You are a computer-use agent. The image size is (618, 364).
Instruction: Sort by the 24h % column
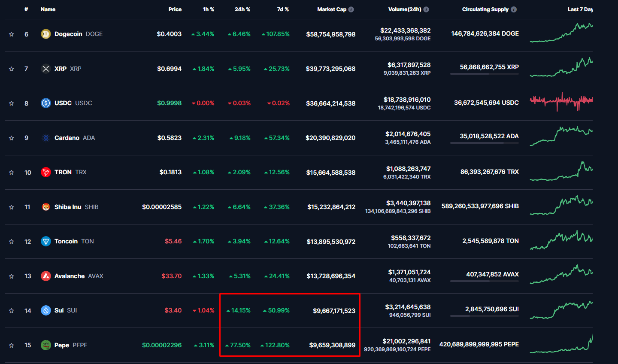[x=242, y=9]
